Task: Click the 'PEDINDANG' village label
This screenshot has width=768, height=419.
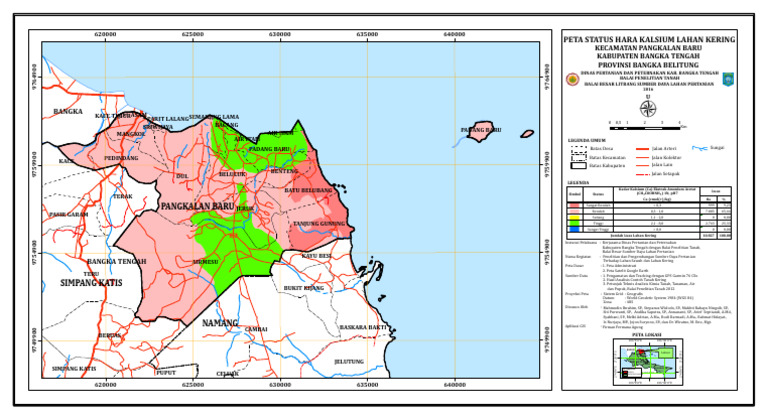Action: [x=121, y=158]
